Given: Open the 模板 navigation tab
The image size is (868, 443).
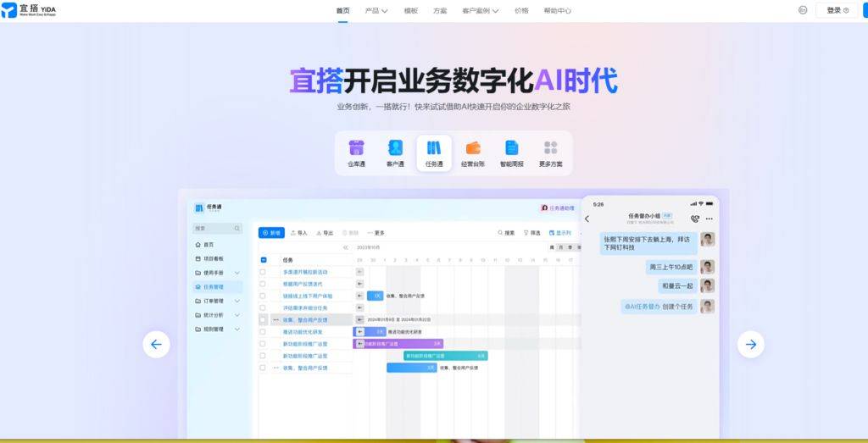Looking at the screenshot, I should (410, 11).
